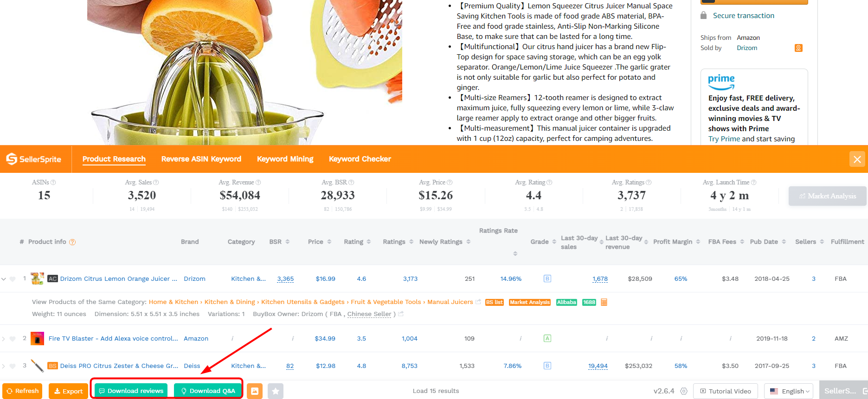The height and width of the screenshot is (399, 868).
Task: Favorite the Fire TV Blaster with heart
Action: pyautogui.click(x=13, y=339)
